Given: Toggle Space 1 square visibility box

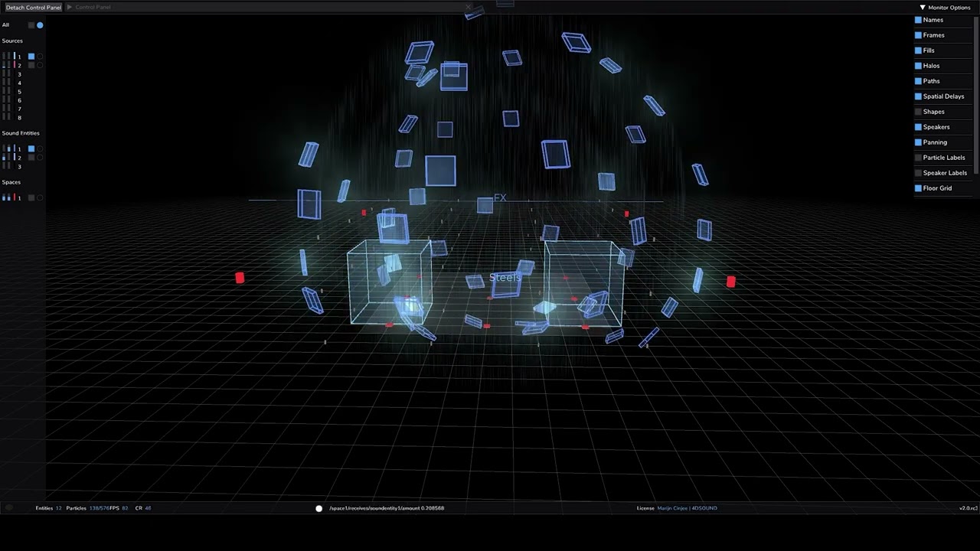Looking at the screenshot, I should (31, 198).
